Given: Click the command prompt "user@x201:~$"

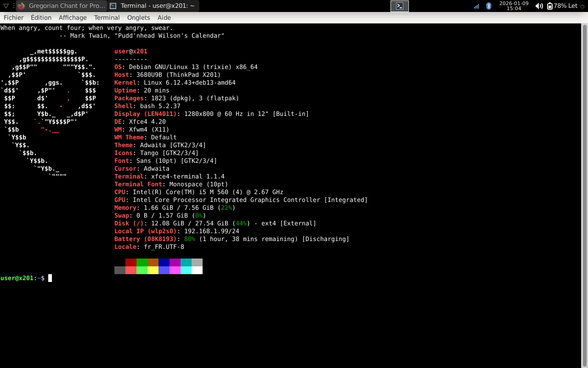Looking at the screenshot, I should click(23, 278).
